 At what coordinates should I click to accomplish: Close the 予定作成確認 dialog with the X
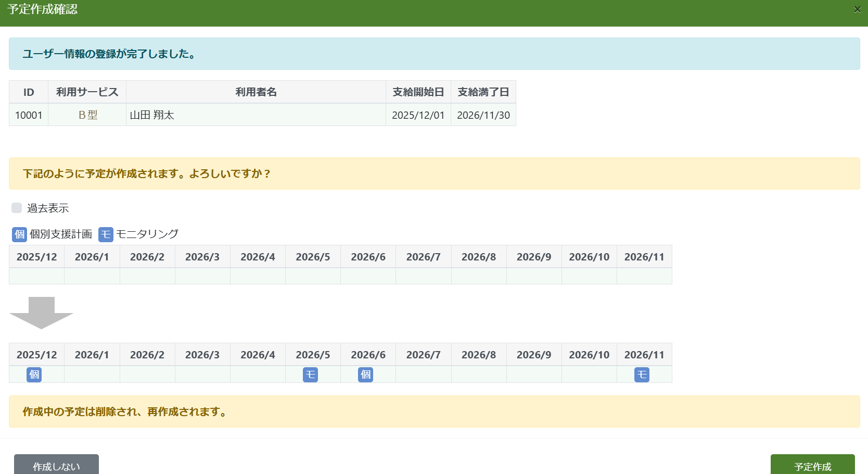pyautogui.click(x=857, y=9)
